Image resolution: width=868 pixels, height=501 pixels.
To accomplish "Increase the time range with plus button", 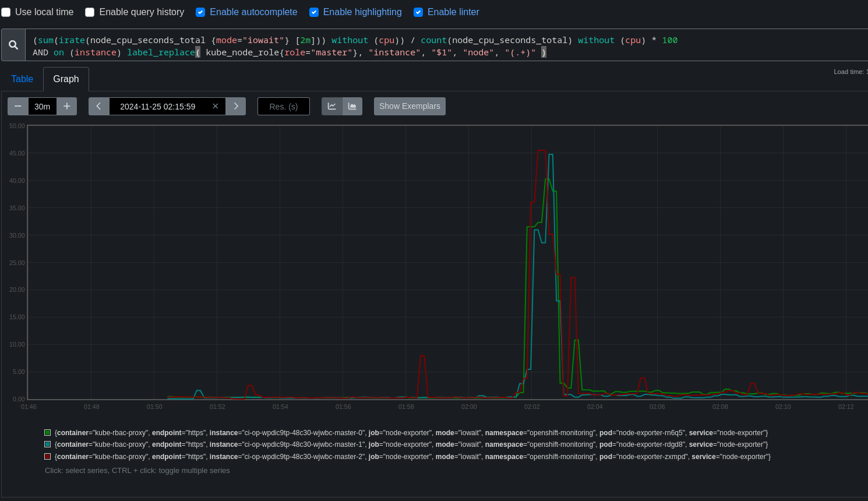I will click(67, 106).
